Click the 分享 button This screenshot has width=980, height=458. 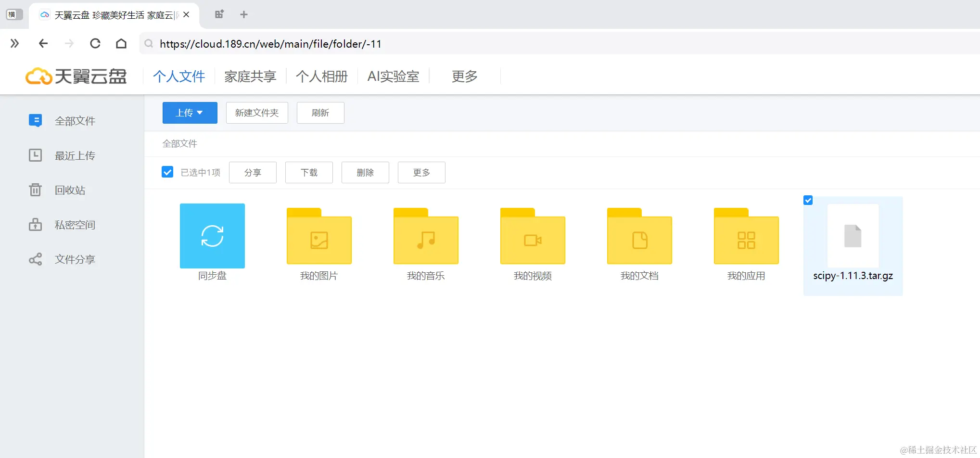click(253, 172)
